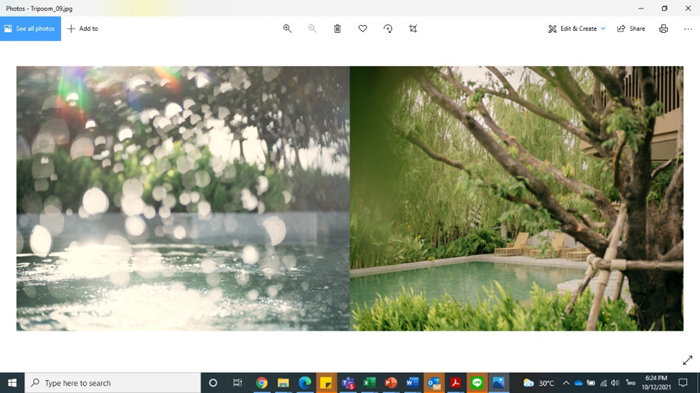Open the notification center icon
Image resolution: width=700 pixels, height=393 pixels.
pos(683,383)
